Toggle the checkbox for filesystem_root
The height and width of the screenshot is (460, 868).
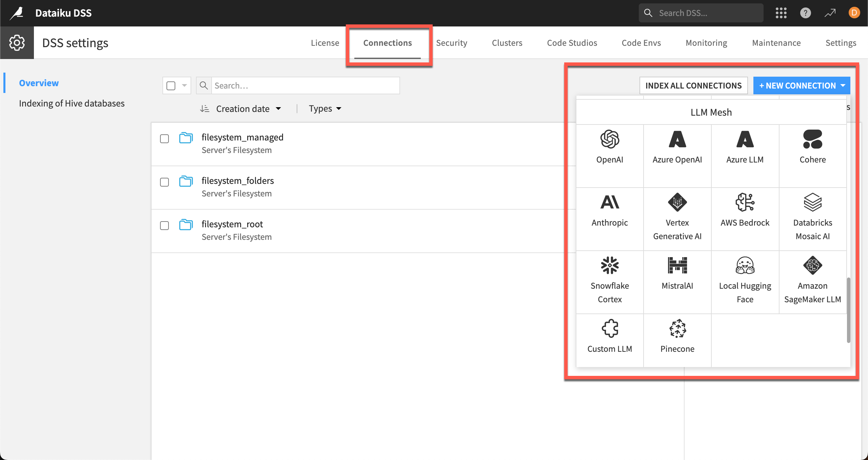[165, 225]
